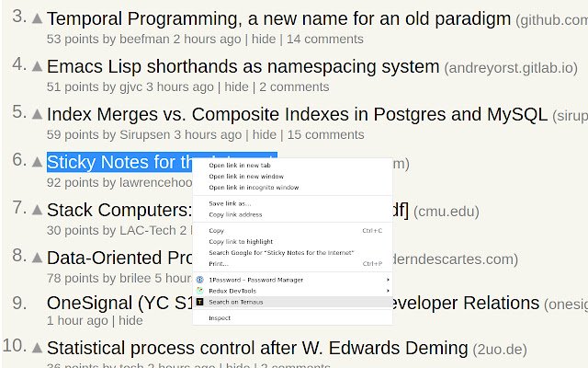Click the Ternaus icon in context menu
Image resolution: width=588 pixels, height=368 pixels.
200,302
